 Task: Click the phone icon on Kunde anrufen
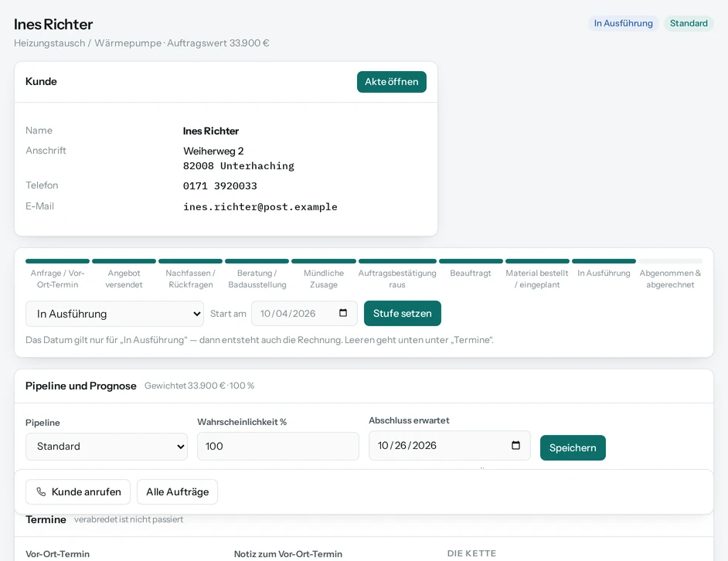[x=41, y=491]
